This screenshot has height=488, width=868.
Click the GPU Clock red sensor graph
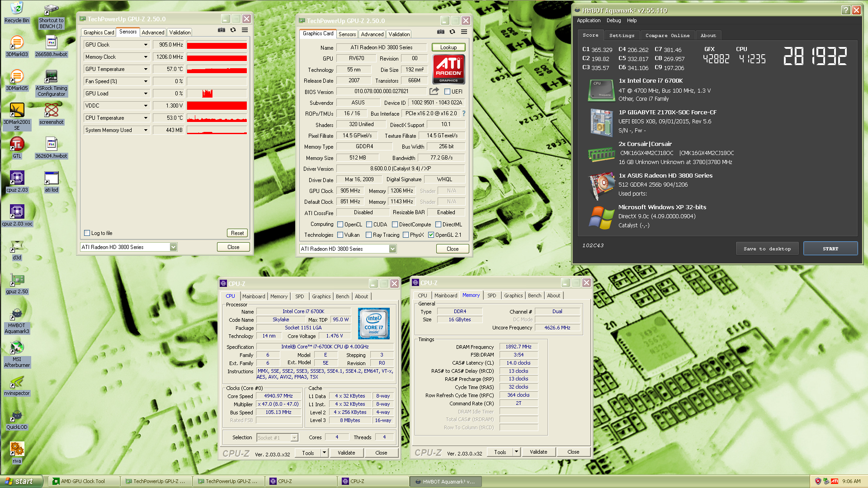click(217, 45)
